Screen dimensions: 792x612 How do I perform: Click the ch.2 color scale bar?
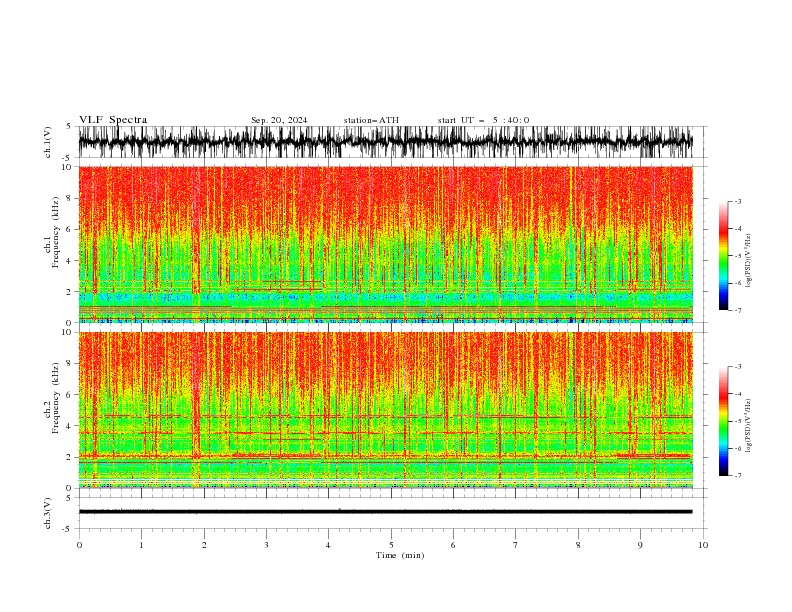(724, 421)
